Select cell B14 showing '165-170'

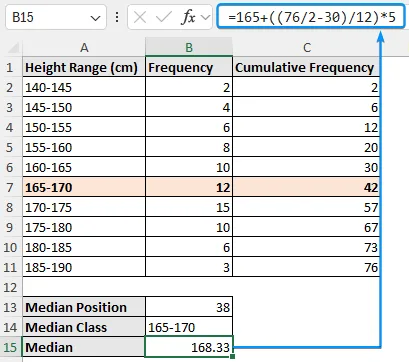[189, 327]
